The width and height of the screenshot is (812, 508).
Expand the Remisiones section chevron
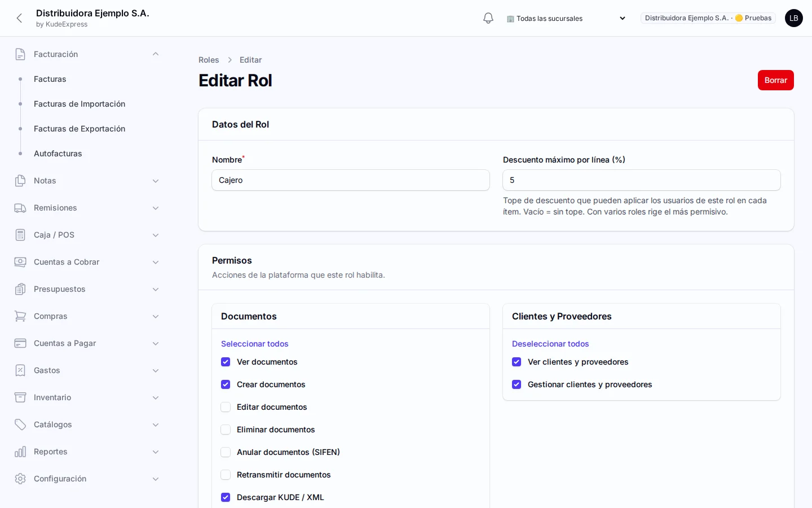point(156,208)
